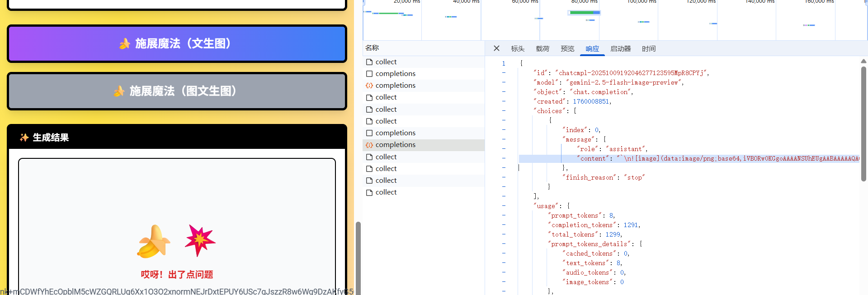Click the total_tokens value 1299

[613, 234]
